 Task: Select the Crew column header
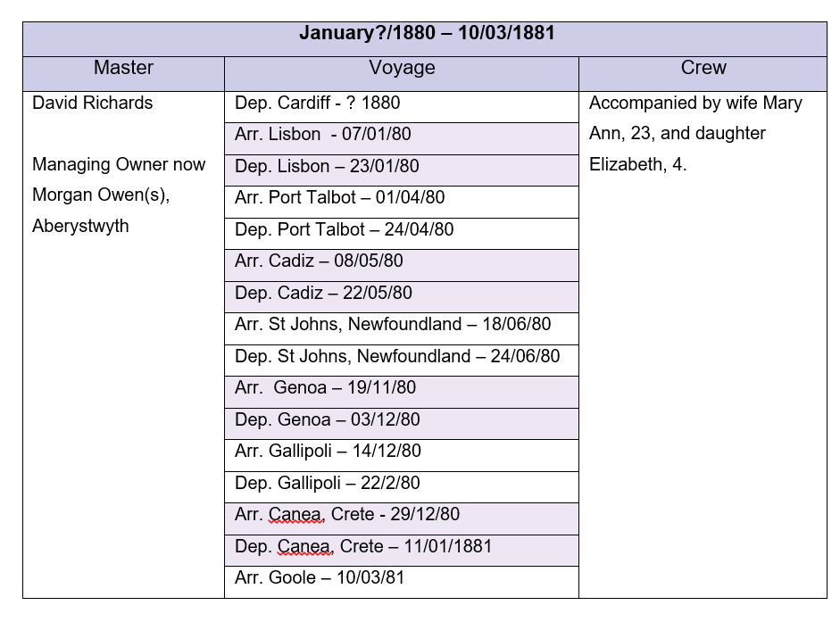point(703,68)
